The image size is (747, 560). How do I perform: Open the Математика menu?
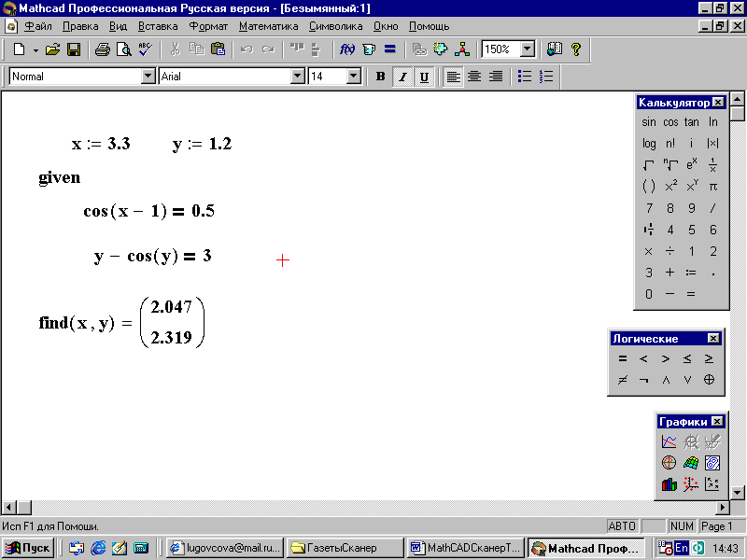click(x=269, y=26)
